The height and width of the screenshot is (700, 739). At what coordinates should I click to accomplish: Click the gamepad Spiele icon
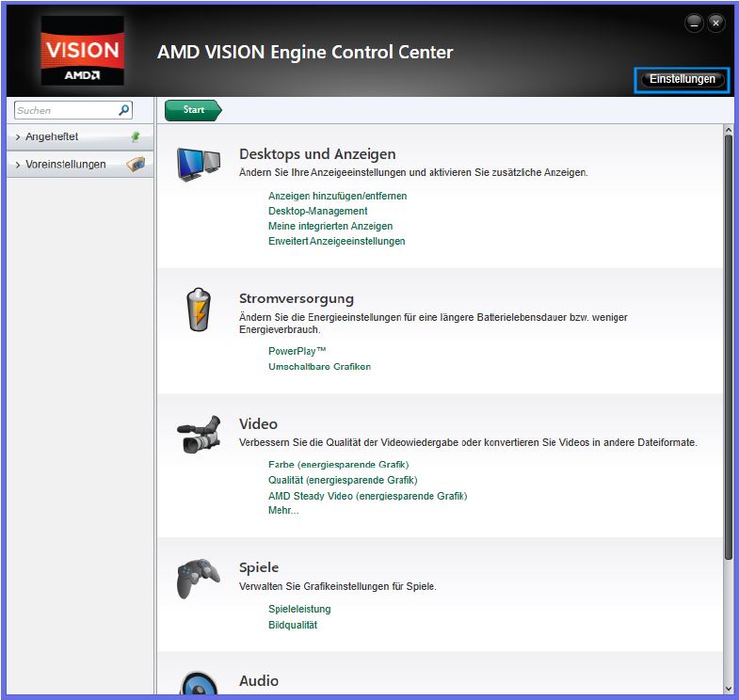coord(199,579)
